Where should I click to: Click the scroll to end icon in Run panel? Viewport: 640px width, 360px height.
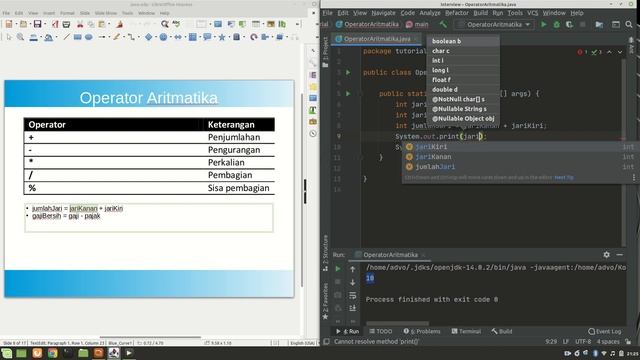pos(353,308)
